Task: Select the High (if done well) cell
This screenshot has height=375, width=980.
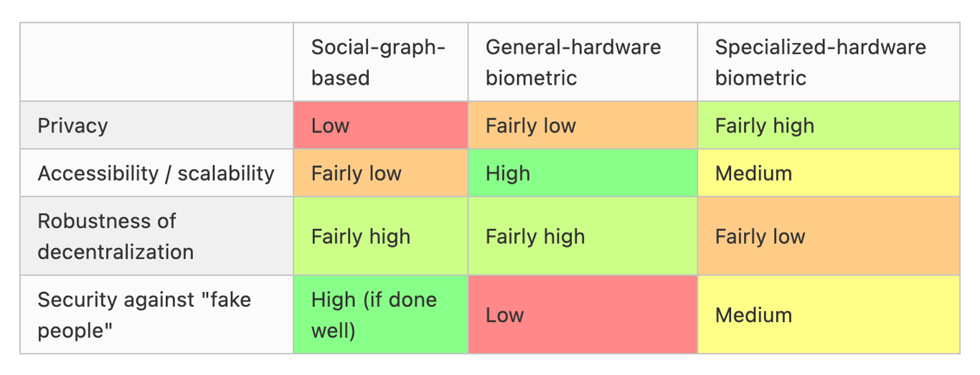Action: pos(380,315)
